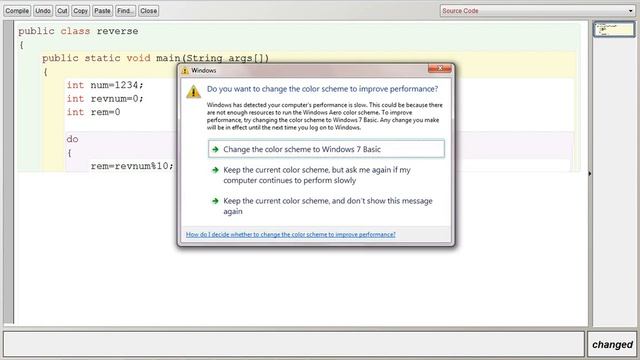Click the Compile button
Image resolution: width=640 pixels, height=360 pixels.
click(x=17, y=11)
